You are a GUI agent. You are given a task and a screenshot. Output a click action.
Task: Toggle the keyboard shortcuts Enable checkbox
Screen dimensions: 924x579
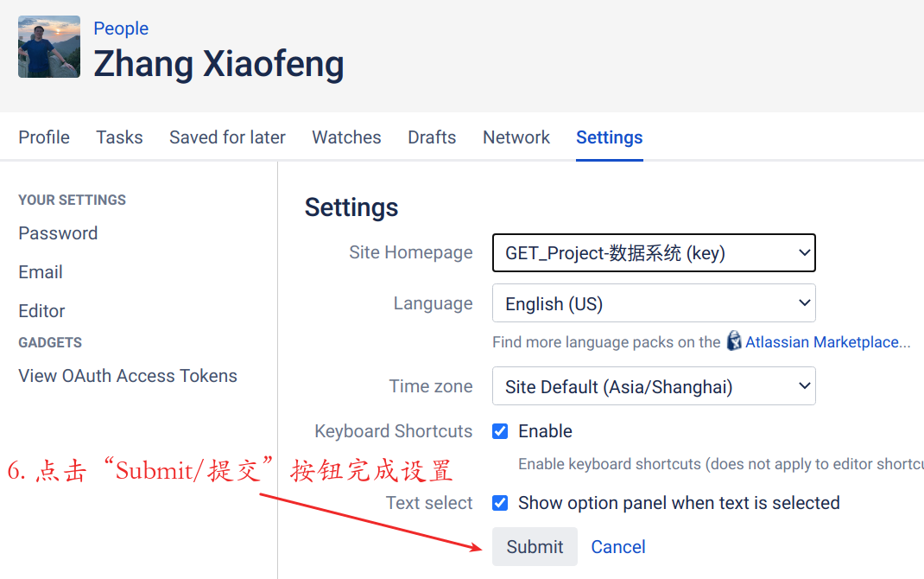(500, 431)
